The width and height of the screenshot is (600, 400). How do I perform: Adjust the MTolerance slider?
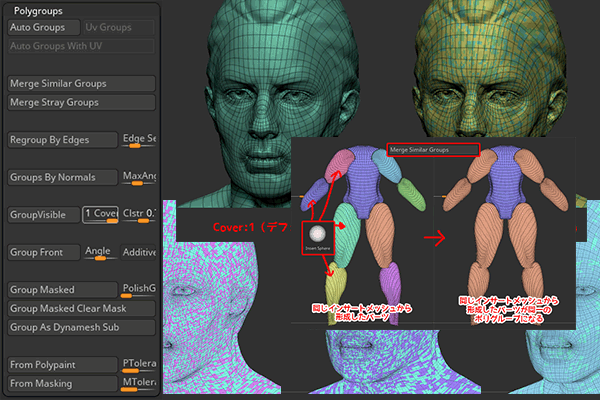tap(138, 383)
